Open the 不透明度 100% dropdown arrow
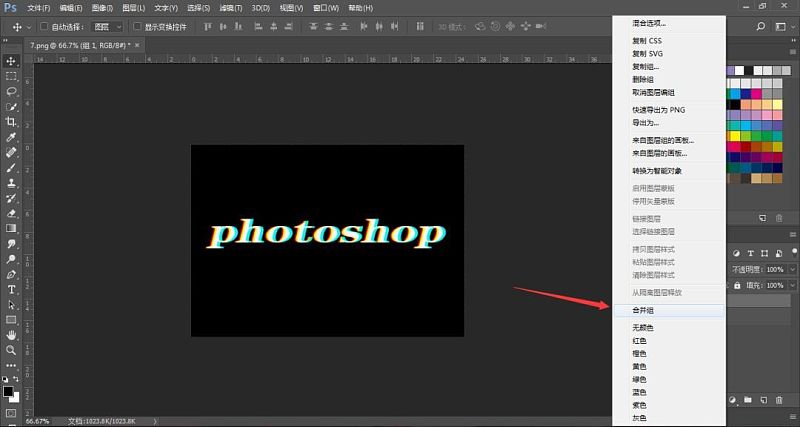This screenshot has height=427, width=800. 792,269
